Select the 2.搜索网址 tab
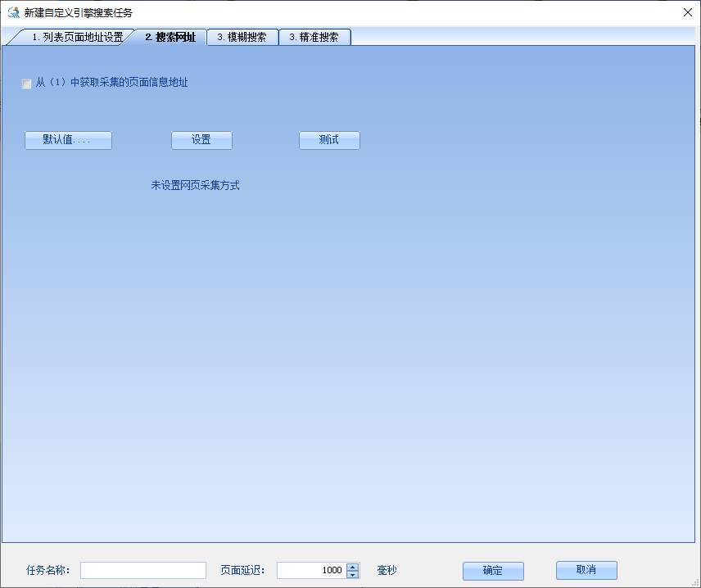Image resolution: width=701 pixels, height=588 pixels. (170, 37)
